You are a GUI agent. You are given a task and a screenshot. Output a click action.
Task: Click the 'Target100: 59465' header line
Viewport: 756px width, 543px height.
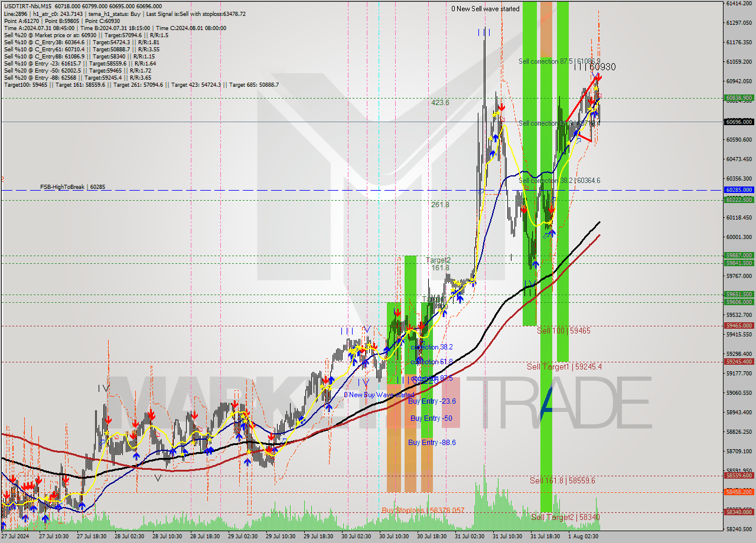coord(141,85)
